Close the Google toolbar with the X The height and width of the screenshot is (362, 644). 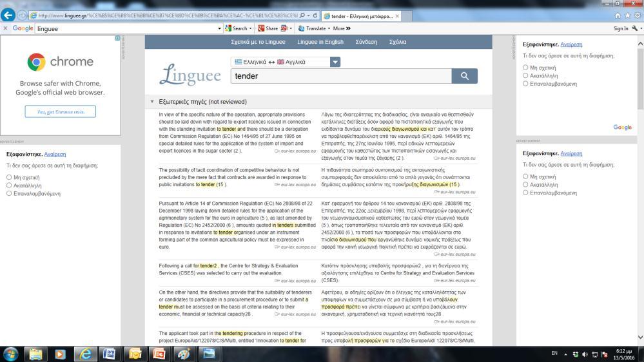[x=5, y=28]
